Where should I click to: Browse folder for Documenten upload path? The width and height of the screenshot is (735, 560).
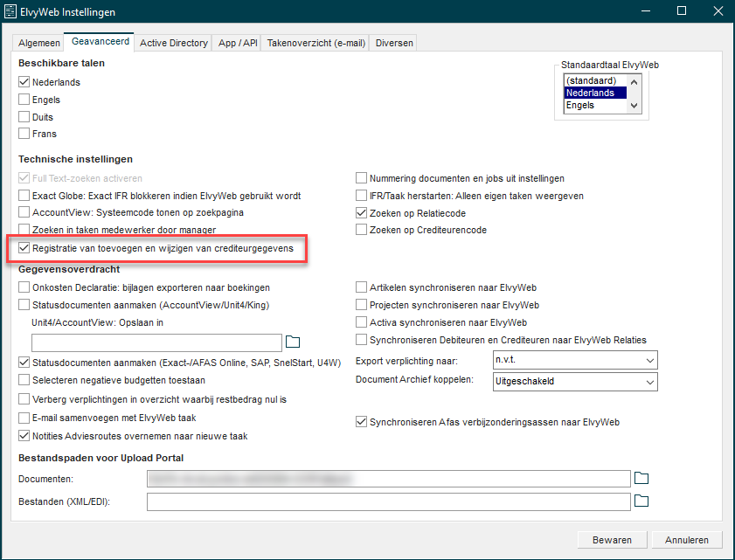[641, 478]
